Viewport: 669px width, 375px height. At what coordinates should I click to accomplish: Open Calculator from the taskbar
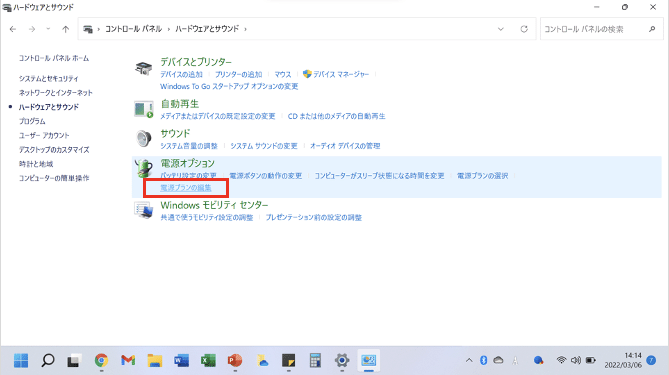315,360
